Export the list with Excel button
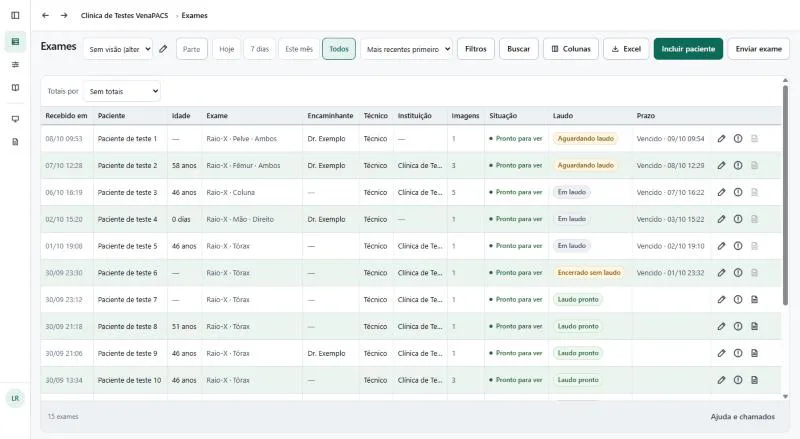800x439 pixels. click(627, 49)
